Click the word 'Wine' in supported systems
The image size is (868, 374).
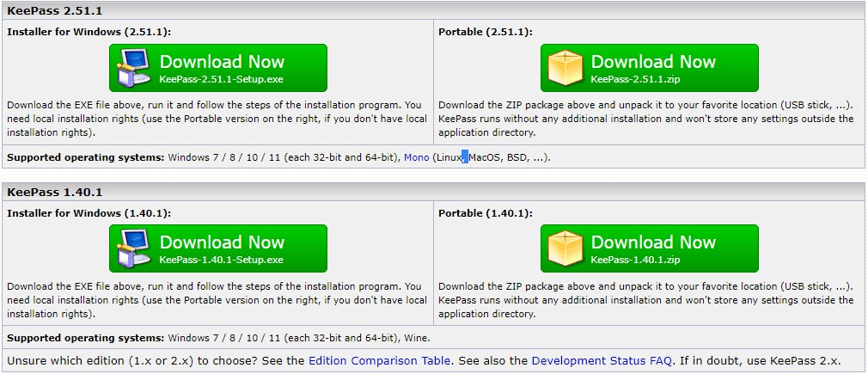[415, 338]
